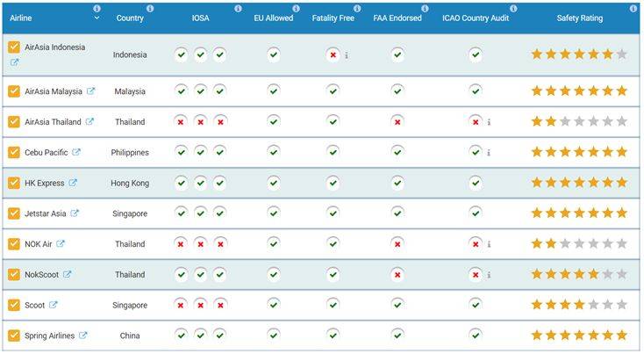Open external link icon beside Spring Airlines
The width and height of the screenshot is (644, 354).
83,336
